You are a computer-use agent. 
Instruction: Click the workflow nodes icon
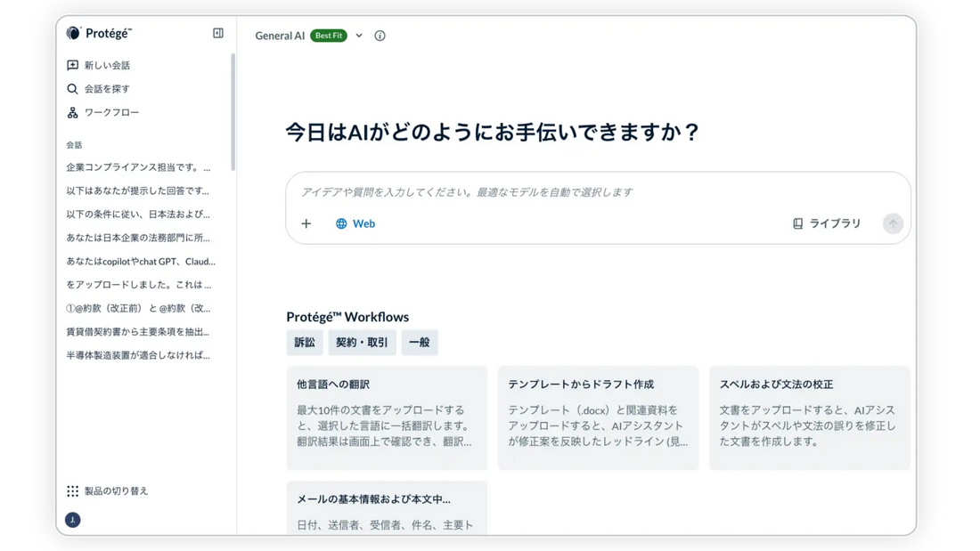(72, 112)
